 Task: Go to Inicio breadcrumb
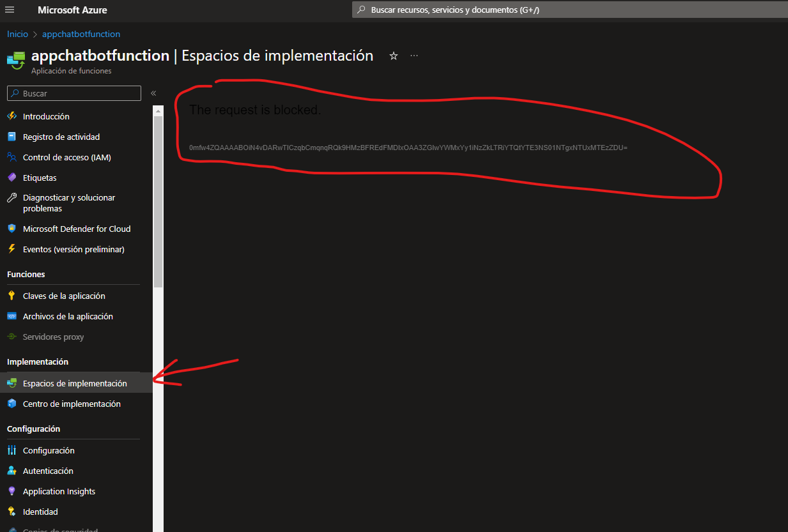[18, 34]
